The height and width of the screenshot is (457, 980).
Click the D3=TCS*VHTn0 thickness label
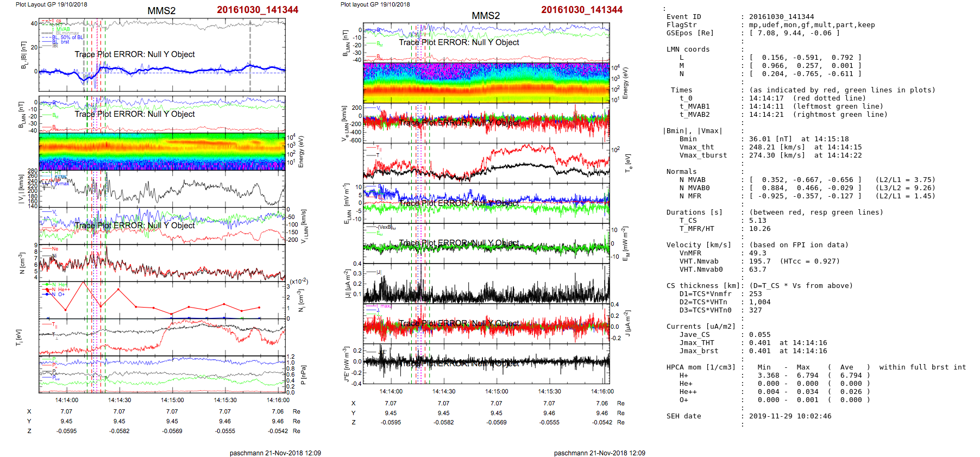click(x=705, y=310)
